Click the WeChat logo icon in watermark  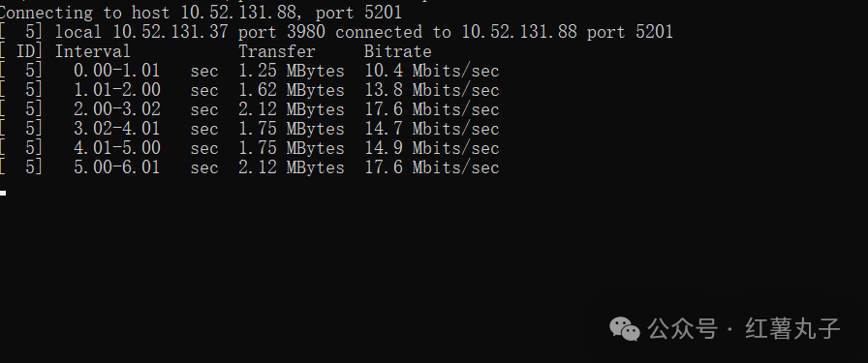click(625, 329)
